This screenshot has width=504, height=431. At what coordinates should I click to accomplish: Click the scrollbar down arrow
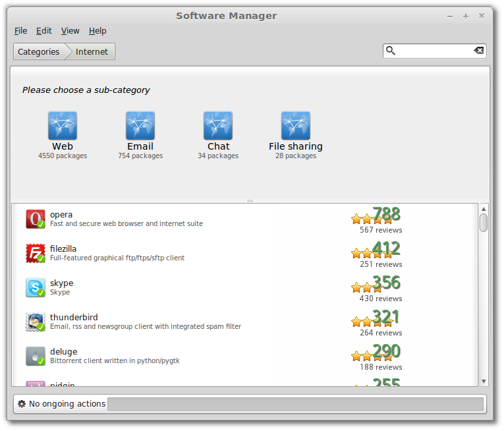(484, 382)
